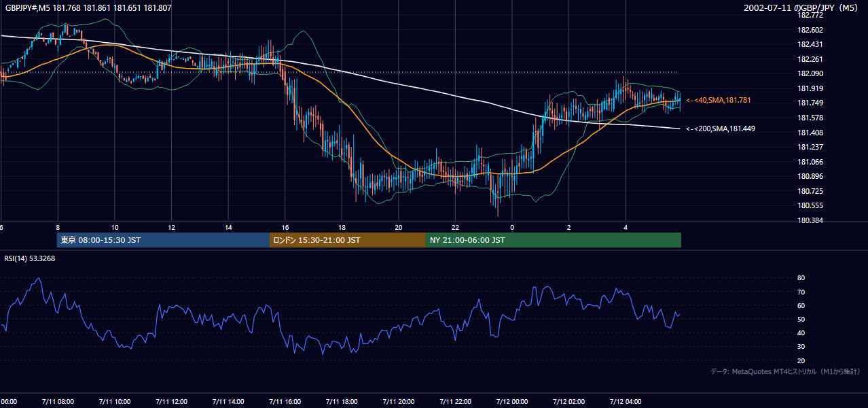The height and width of the screenshot is (408, 868).
Task: Select the London 15:30-21:00 JST session bar
Action: pos(348,240)
